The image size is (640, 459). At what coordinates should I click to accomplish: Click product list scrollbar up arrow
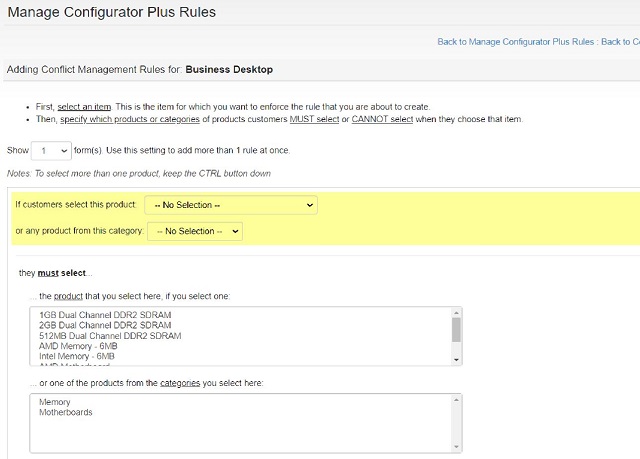coord(456,313)
